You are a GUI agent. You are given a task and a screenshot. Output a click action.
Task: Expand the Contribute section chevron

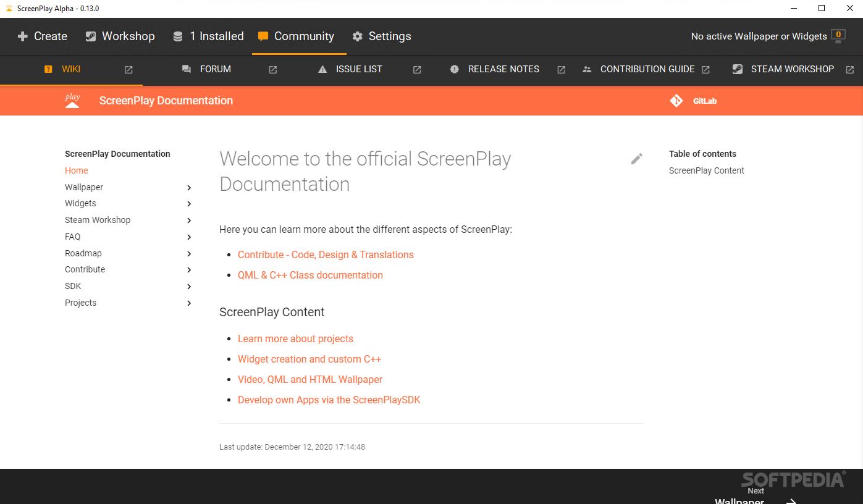point(189,270)
